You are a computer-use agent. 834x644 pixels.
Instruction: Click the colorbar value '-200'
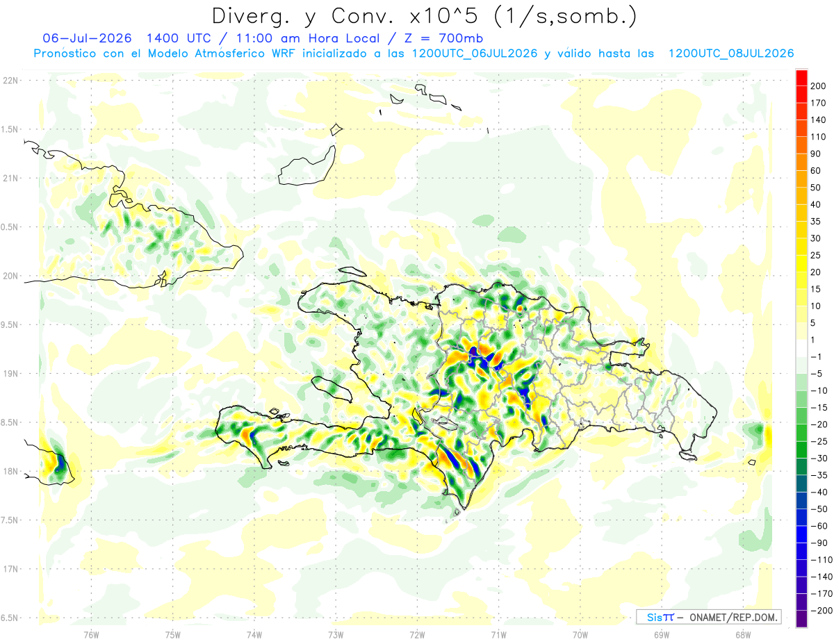click(821, 611)
